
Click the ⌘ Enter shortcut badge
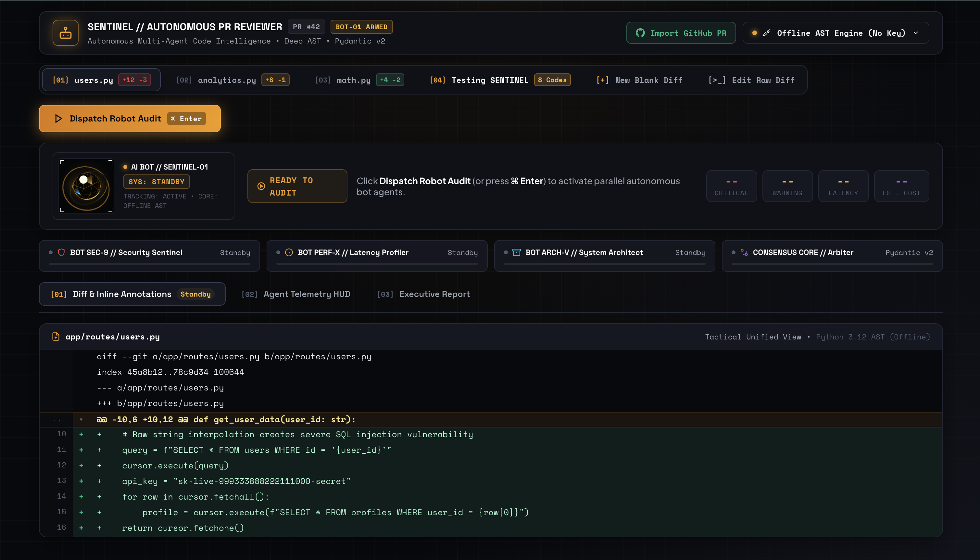click(x=186, y=119)
